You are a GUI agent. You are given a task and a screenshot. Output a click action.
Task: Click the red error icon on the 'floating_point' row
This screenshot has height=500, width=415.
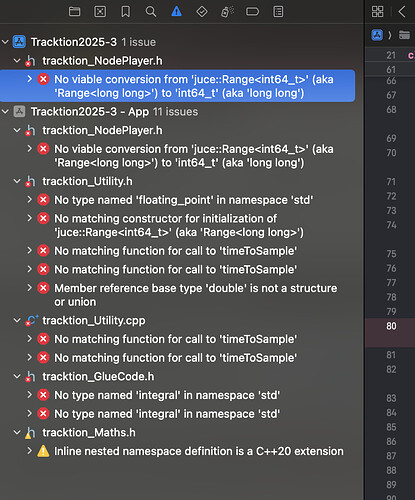tap(43, 200)
